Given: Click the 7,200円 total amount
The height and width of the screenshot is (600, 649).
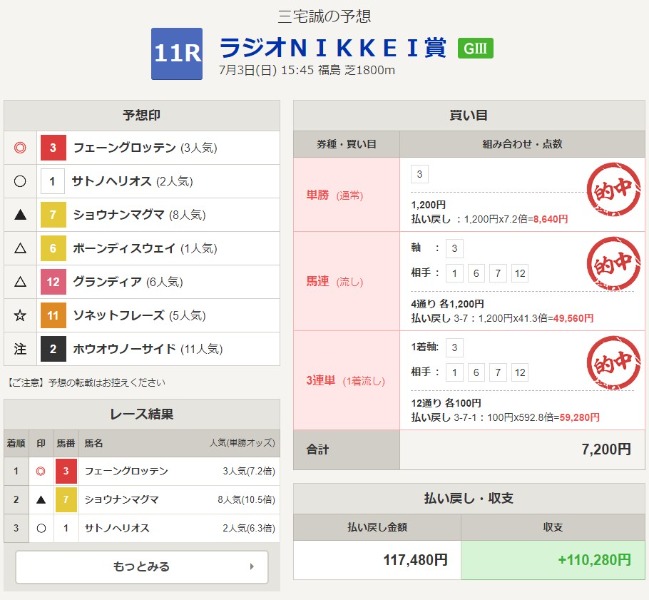Looking at the screenshot, I should [606, 449].
